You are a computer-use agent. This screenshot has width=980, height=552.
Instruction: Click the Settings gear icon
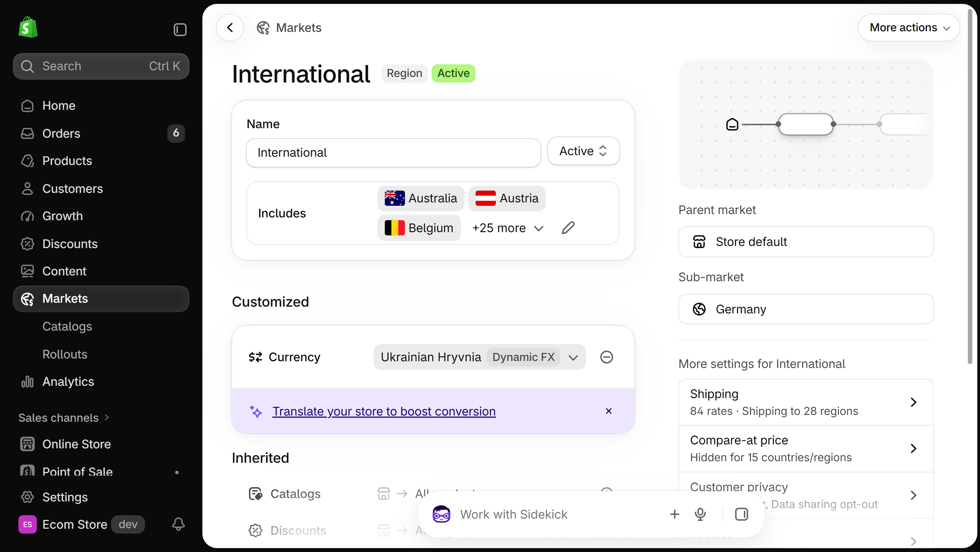pos(27,497)
